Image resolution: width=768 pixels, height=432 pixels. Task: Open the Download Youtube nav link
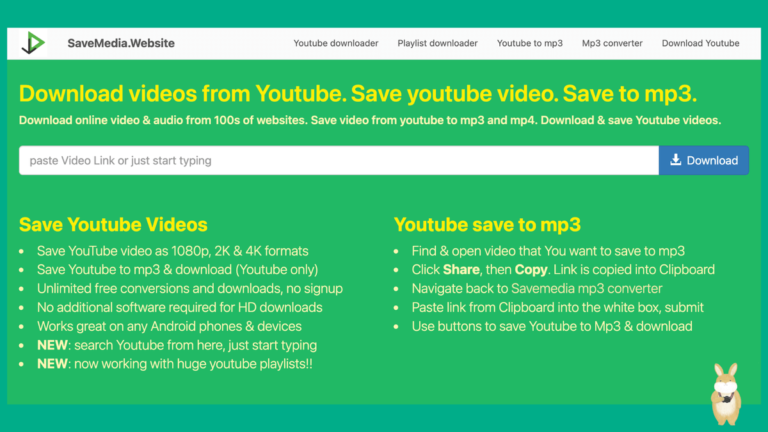coord(700,43)
